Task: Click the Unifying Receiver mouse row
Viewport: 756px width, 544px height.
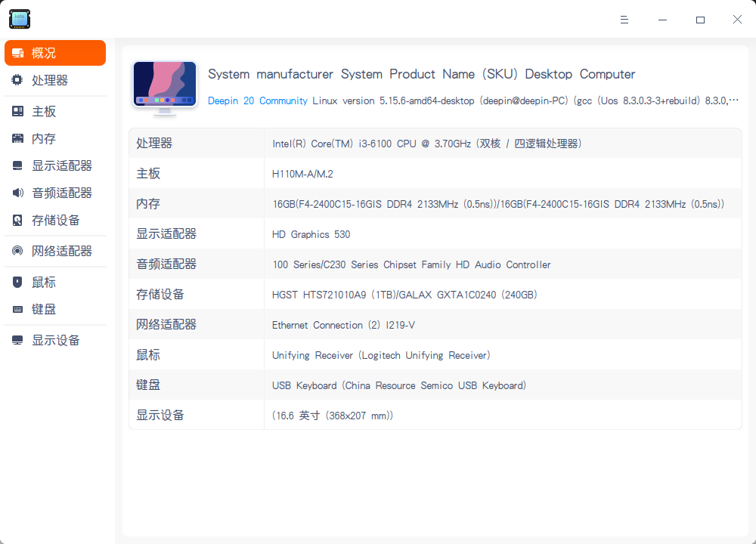Action: click(435, 354)
